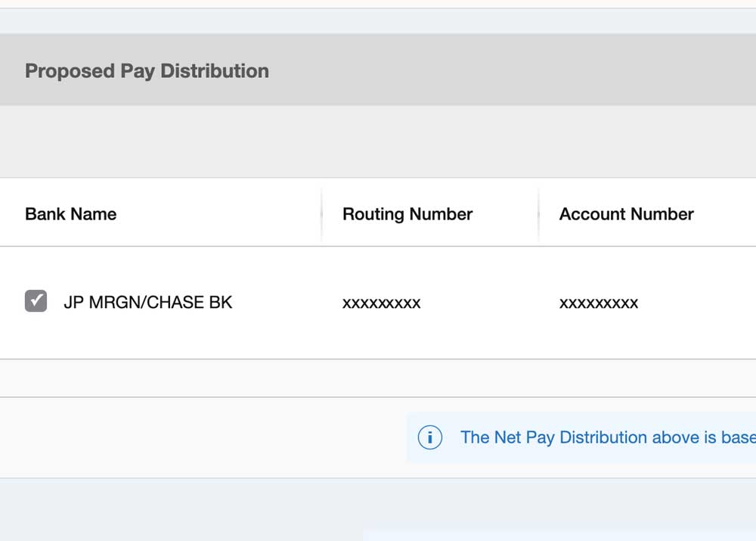Click the Net Pay Distribution message text

[x=609, y=437]
